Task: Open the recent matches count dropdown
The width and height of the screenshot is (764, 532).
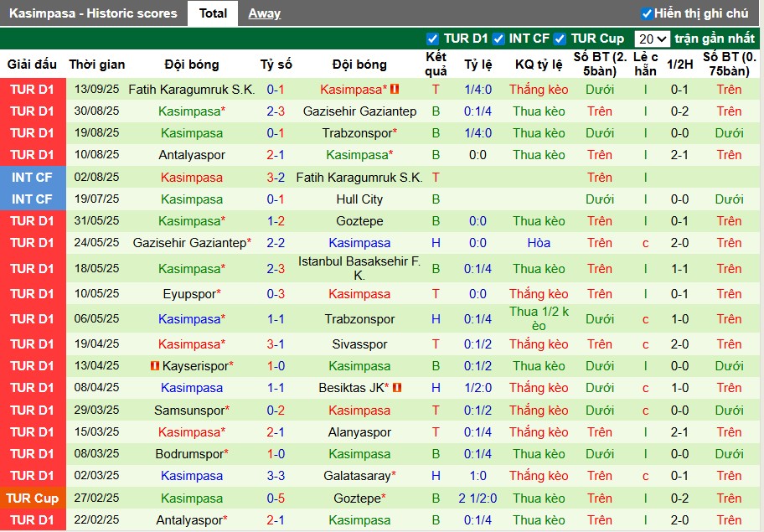Action: coord(652,39)
